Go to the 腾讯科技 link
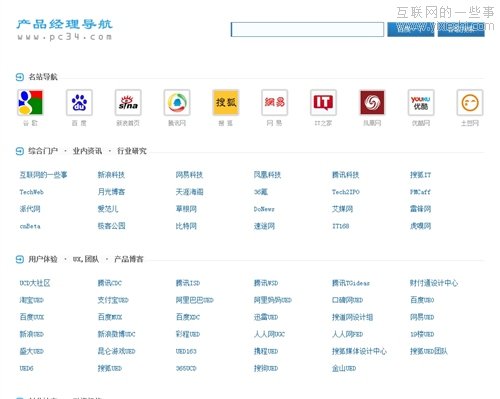500x399 pixels. point(345,175)
